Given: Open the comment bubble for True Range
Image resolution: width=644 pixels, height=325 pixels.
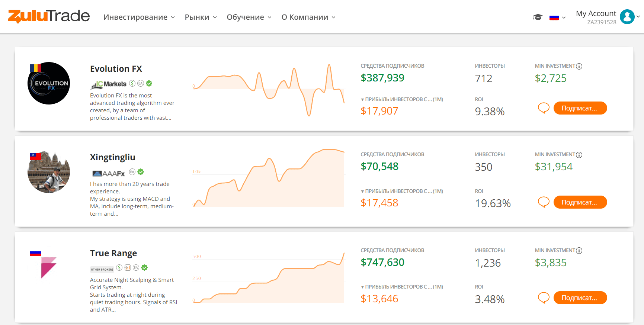Looking at the screenshot, I should (544, 298).
